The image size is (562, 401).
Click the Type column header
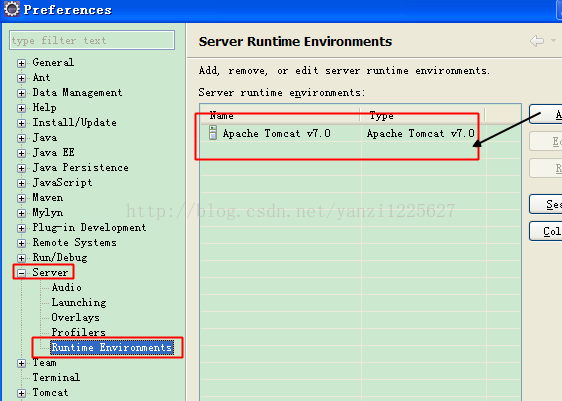[x=423, y=115]
